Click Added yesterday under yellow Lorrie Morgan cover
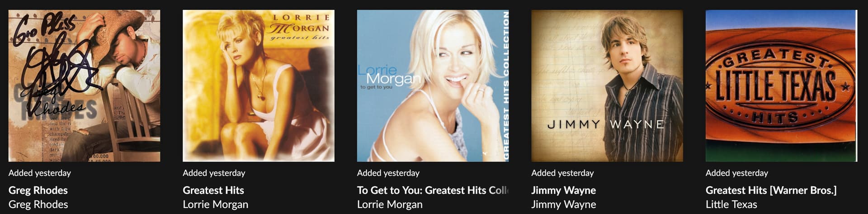 (x=214, y=173)
